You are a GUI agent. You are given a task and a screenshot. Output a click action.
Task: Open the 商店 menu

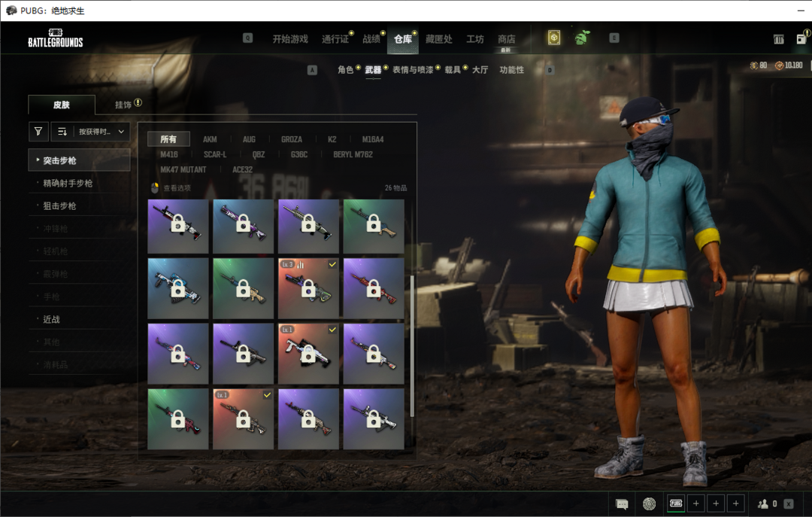[506, 39]
